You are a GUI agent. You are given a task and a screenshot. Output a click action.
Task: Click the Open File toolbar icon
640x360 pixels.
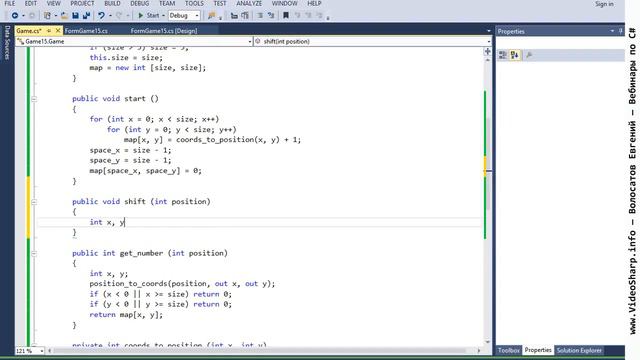pos(64,16)
